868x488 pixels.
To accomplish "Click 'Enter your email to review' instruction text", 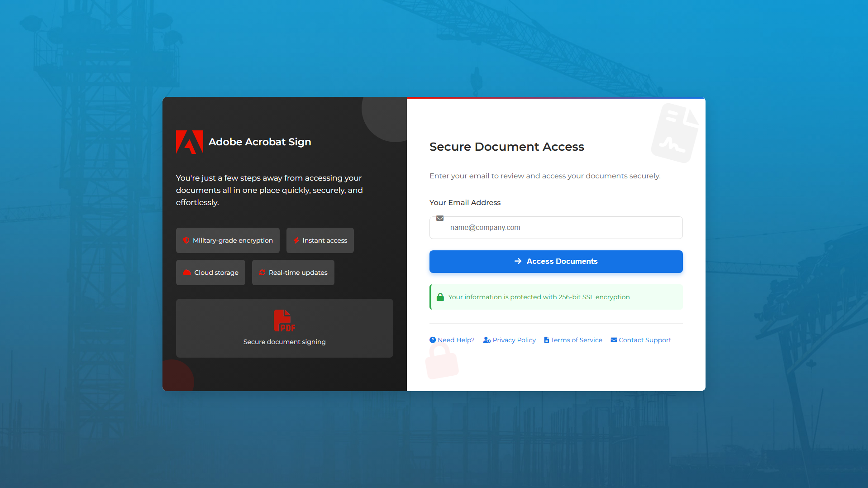I will 545,176.
